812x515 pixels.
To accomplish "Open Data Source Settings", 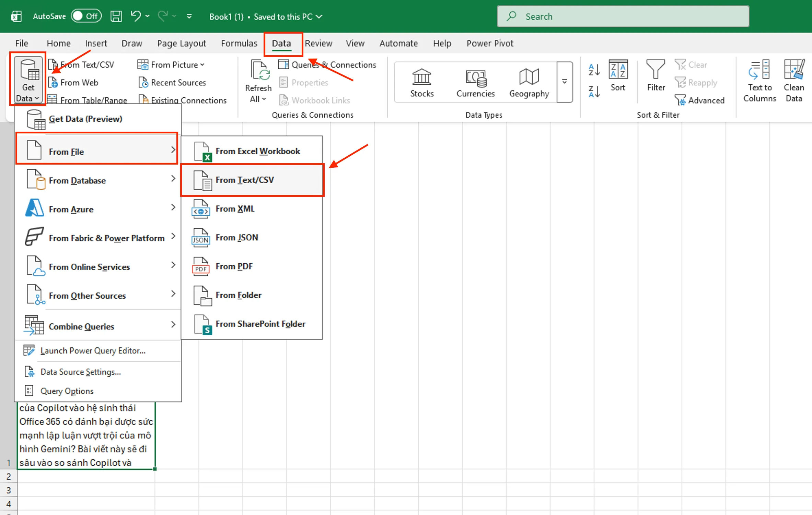I will pyautogui.click(x=80, y=372).
